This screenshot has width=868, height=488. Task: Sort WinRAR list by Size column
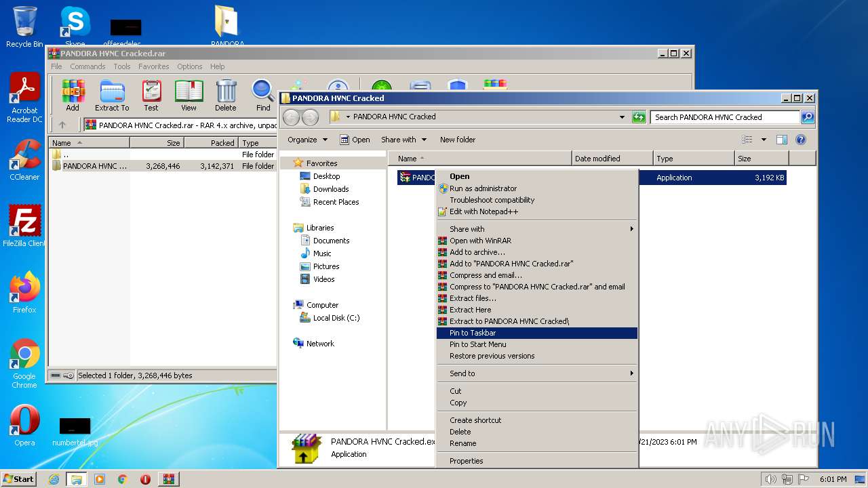pos(157,143)
